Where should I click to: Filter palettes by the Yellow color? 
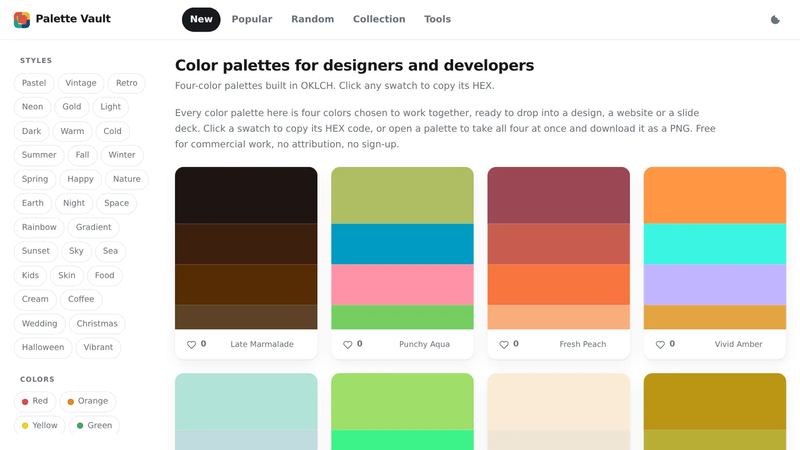(x=39, y=426)
